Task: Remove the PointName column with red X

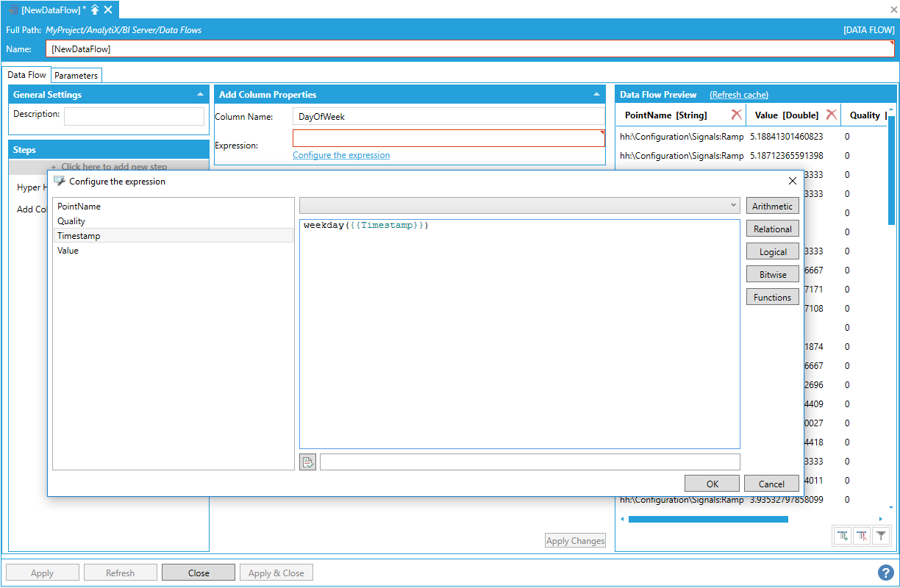Action: (736, 115)
